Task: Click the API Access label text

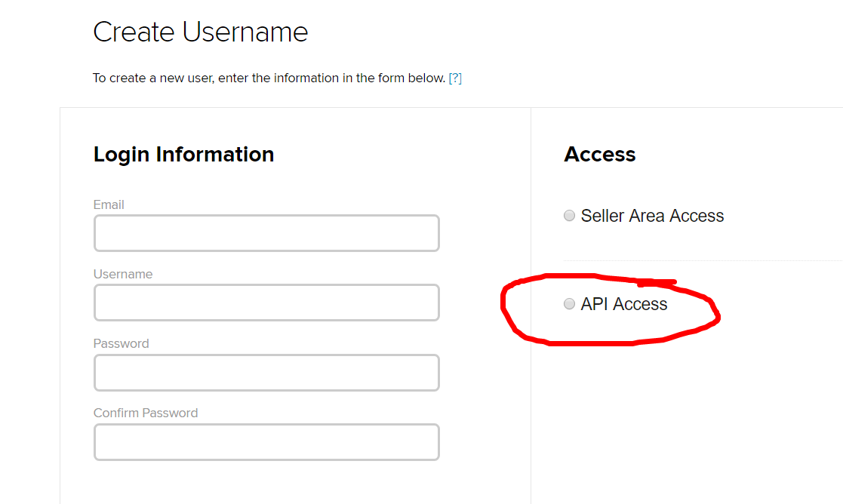Action: tap(623, 304)
